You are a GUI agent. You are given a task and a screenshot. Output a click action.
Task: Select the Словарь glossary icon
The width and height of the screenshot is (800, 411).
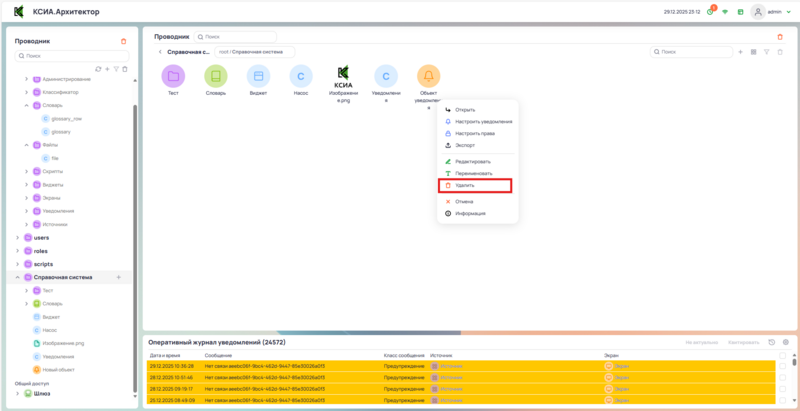pyautogui.click(x=216, y=76)
